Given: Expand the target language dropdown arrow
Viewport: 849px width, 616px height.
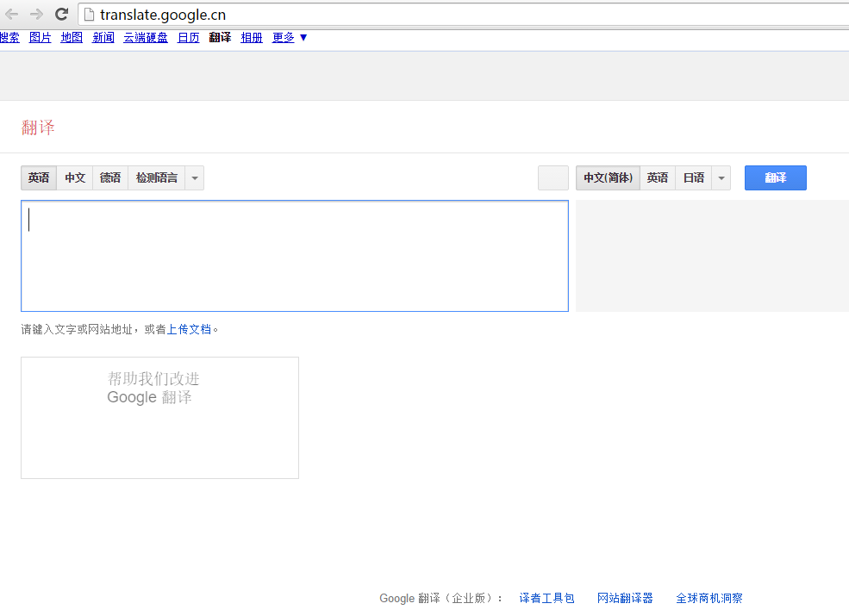Looking at the screenshot, I should click(x=721, y=178).
